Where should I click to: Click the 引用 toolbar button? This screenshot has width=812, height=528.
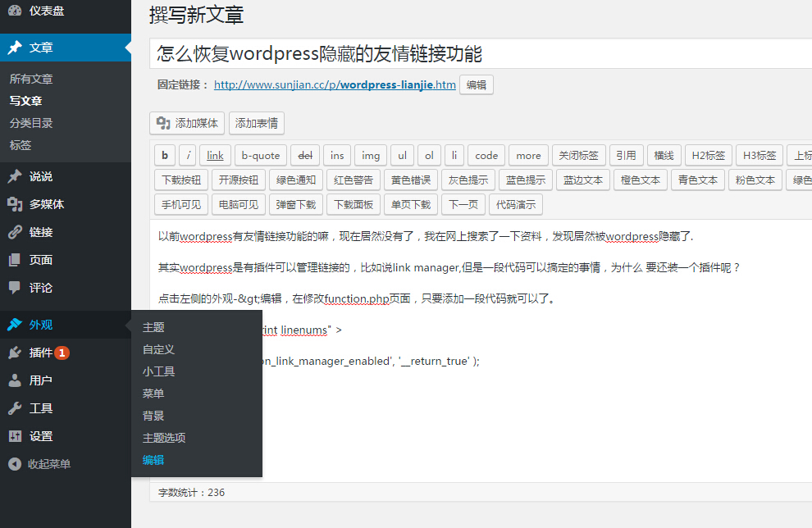pyautogui.click(x=626, y=155)
